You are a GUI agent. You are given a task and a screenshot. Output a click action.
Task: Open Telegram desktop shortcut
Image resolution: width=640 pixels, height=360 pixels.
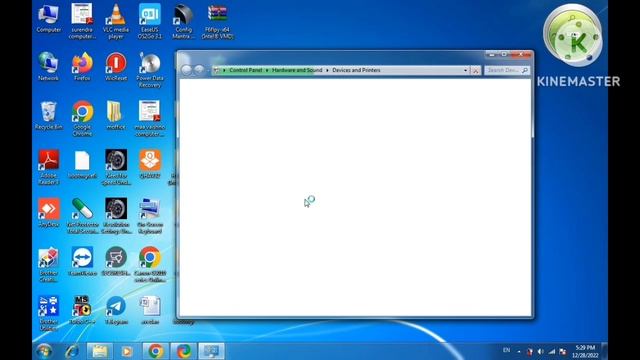point(116,310)
